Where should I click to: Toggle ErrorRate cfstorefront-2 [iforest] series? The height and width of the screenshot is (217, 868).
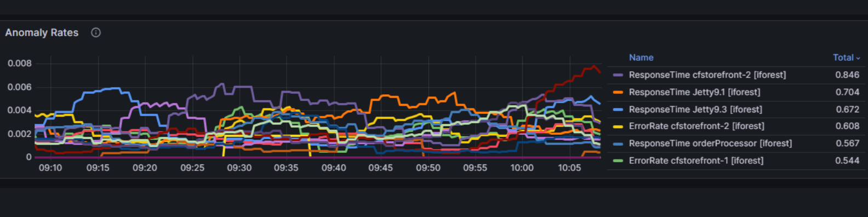pyautogui.click(x=696, y=126)
